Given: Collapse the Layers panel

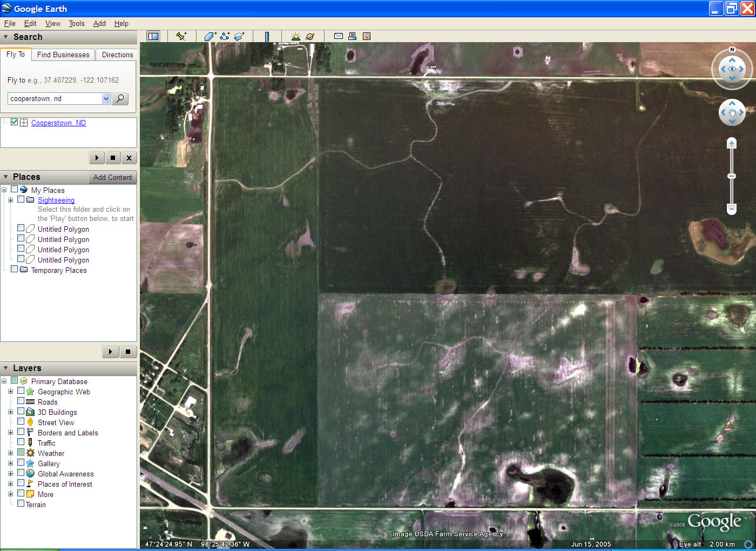Looking at the screenshot, I should pos(6,368).
